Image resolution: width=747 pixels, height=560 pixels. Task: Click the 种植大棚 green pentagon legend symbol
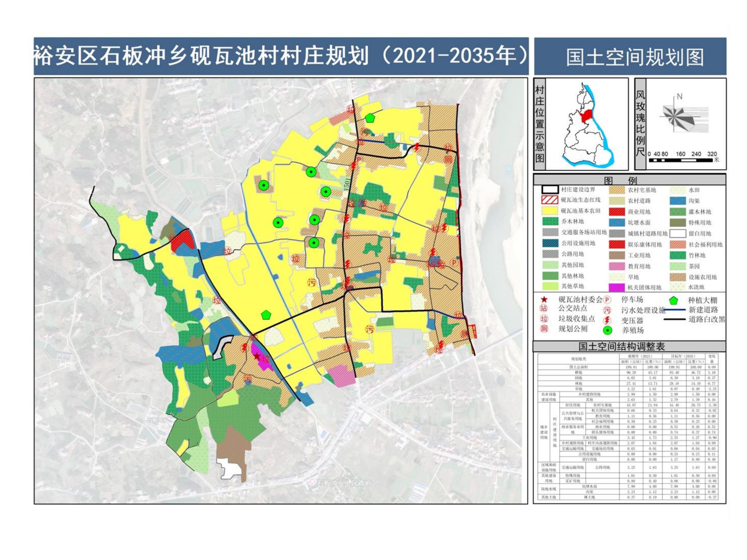[674, 300]
